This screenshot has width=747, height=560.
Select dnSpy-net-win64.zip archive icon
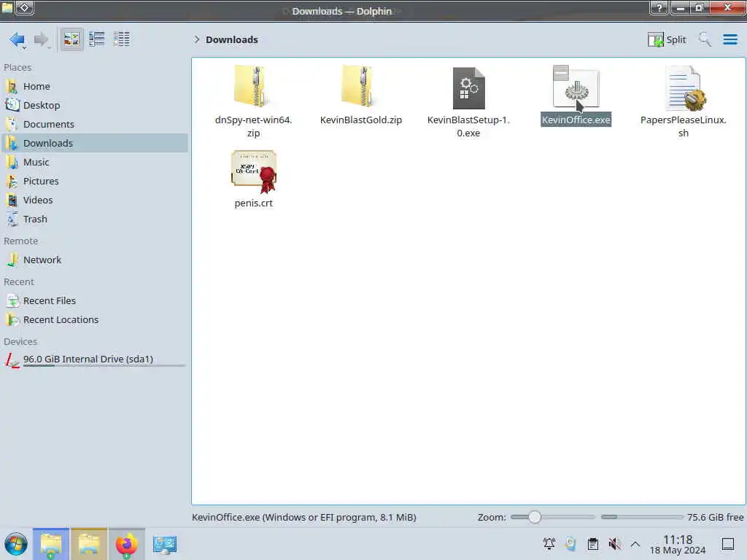253,86
